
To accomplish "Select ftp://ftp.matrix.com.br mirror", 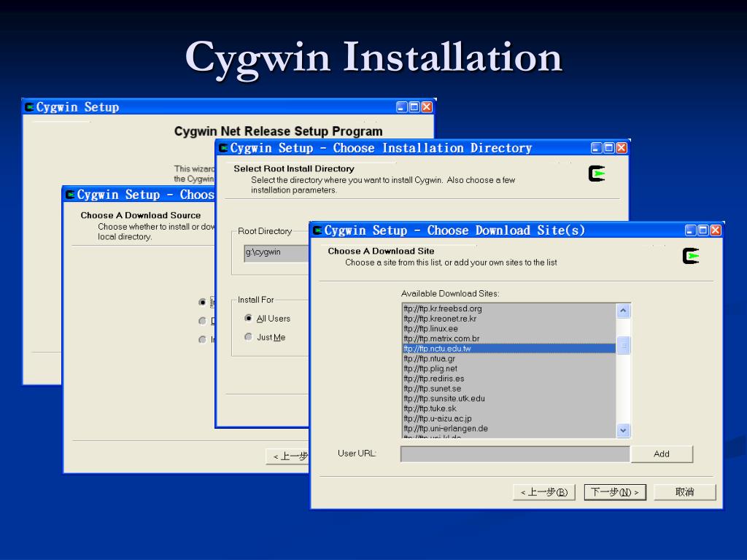I will [508, 338].
